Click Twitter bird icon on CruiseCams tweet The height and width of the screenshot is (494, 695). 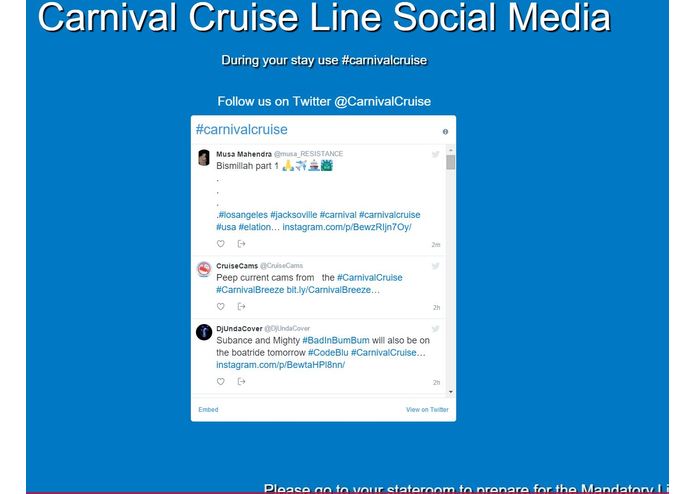435,266
